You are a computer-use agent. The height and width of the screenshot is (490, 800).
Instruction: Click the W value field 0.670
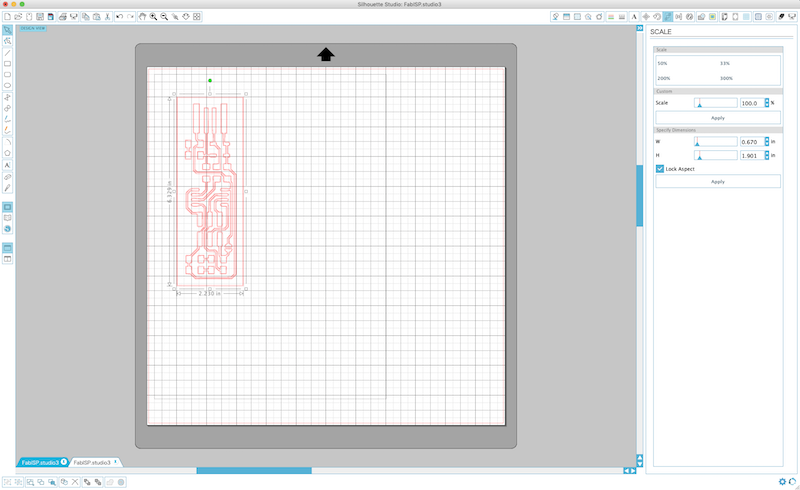(752, 142)
